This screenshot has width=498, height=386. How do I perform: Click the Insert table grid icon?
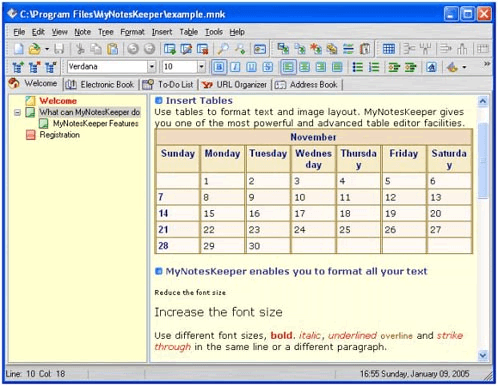389,49
